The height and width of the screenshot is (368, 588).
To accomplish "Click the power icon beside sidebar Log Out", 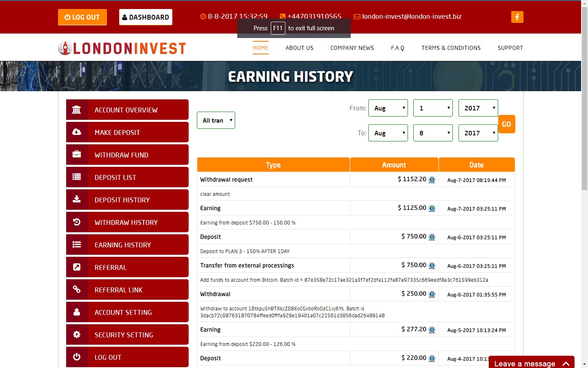I will click(x=76, y=357).
